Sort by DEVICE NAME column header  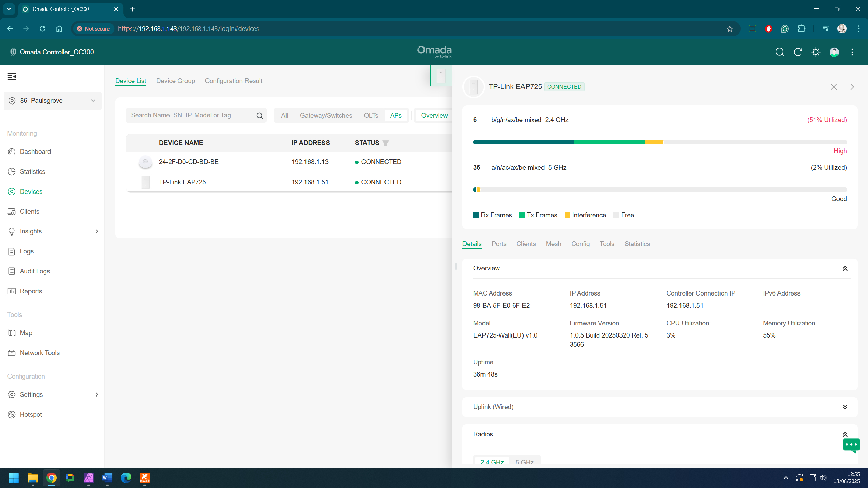(181, 143)
